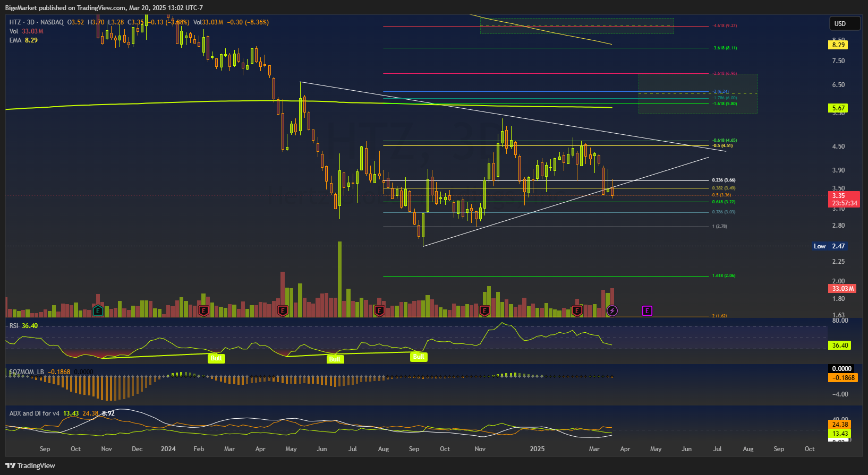Viewport: 868px width, 475px height.
Task: Click the orange -0.1868 SQZMOM axis label
Action: pos(843,378)
